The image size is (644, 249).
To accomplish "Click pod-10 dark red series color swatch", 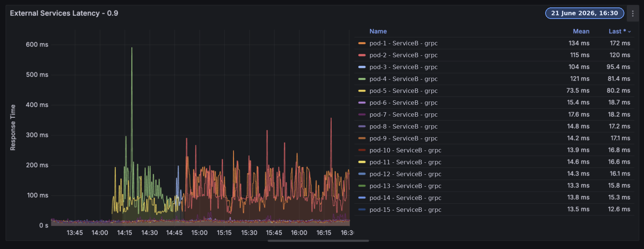I will click(362, 151).
